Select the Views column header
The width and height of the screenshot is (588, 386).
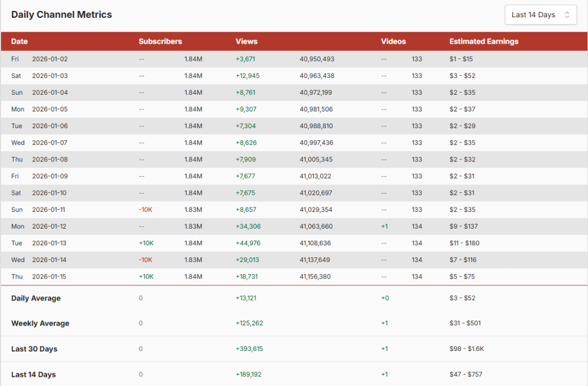point(246,41)
